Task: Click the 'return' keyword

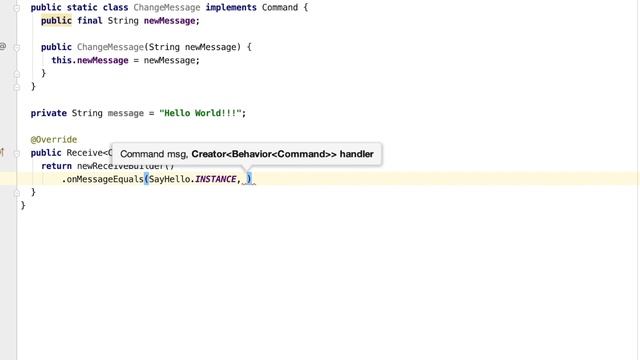Action: tap(56, 166)
